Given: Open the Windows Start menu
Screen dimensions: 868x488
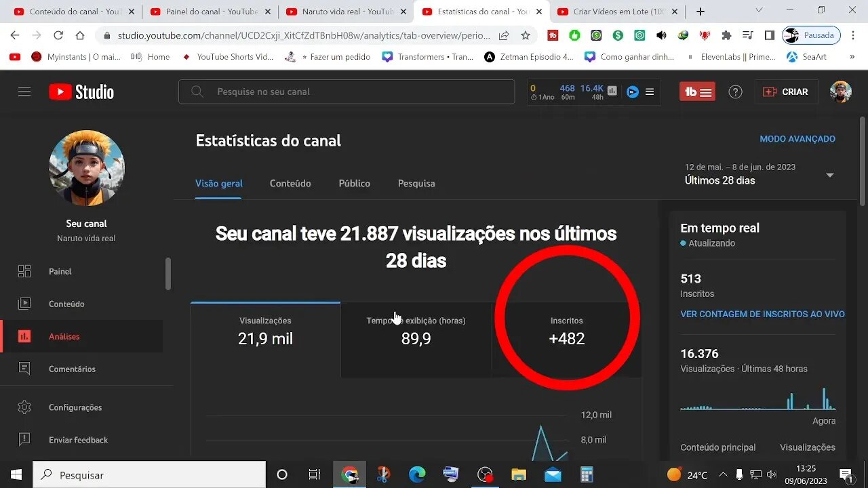Looking at the screenshot, I should (x=16, y=474).
